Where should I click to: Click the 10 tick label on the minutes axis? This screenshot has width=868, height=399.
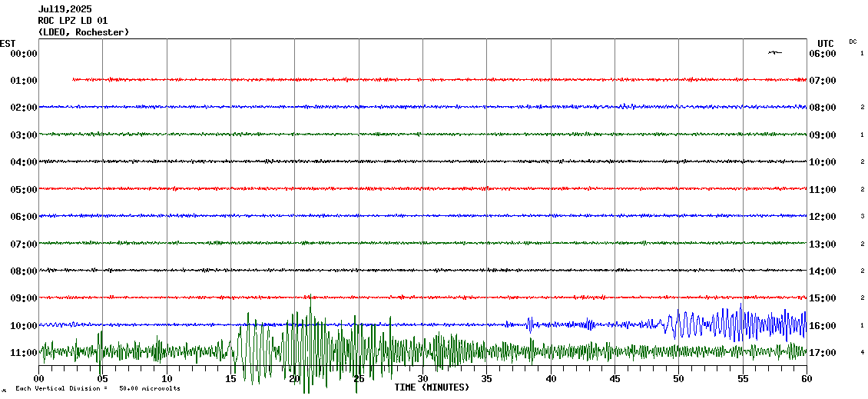pos(167,379)
